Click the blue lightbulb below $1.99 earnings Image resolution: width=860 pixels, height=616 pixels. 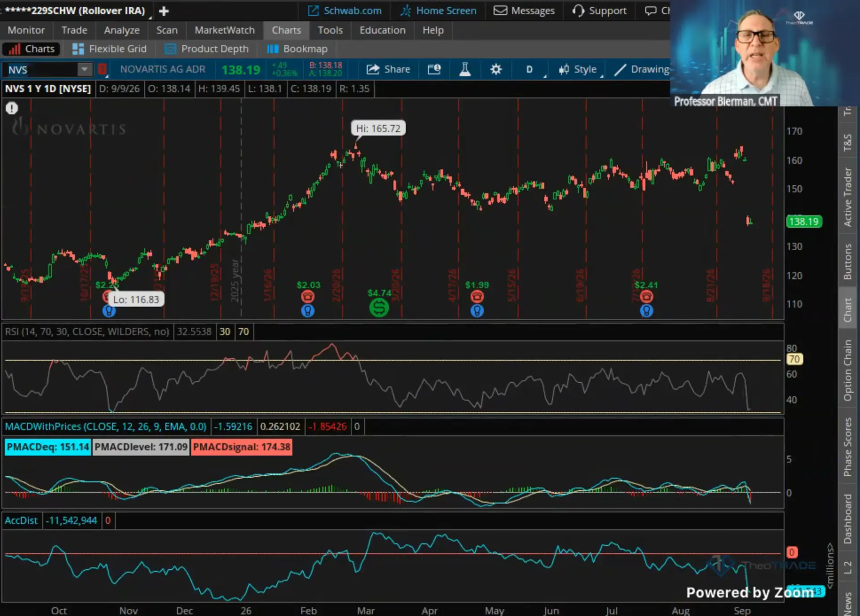coord(477,311)
